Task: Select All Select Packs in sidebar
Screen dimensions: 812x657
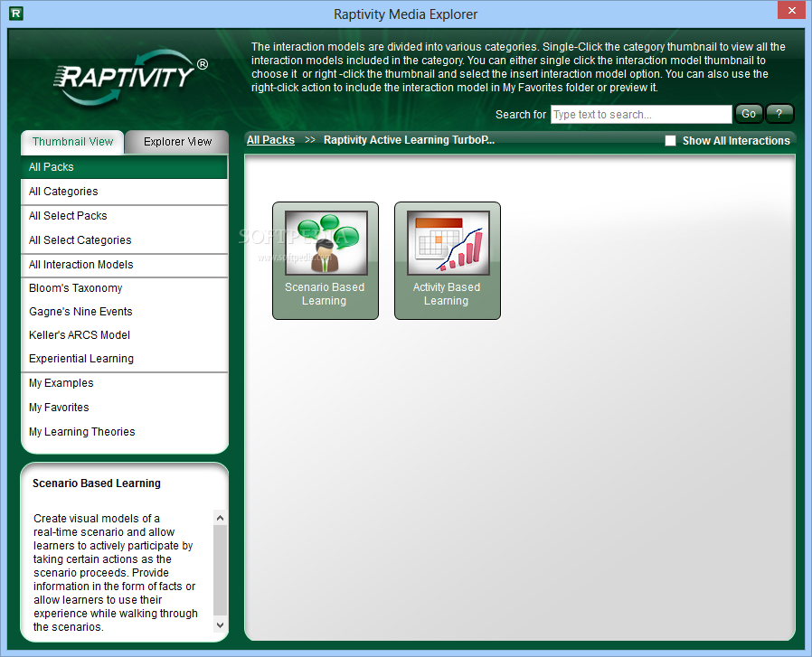Action: tap(124, 216)
